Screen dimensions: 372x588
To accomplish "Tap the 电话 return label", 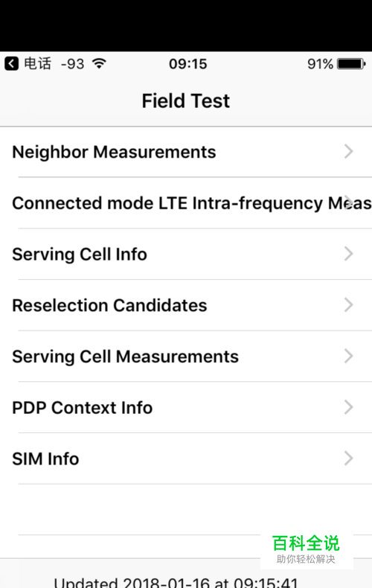I will point(37,64).
